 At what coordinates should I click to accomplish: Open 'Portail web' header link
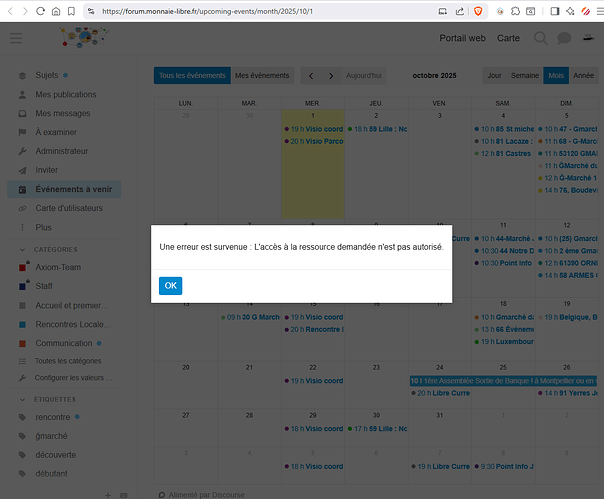pos(462,38)
